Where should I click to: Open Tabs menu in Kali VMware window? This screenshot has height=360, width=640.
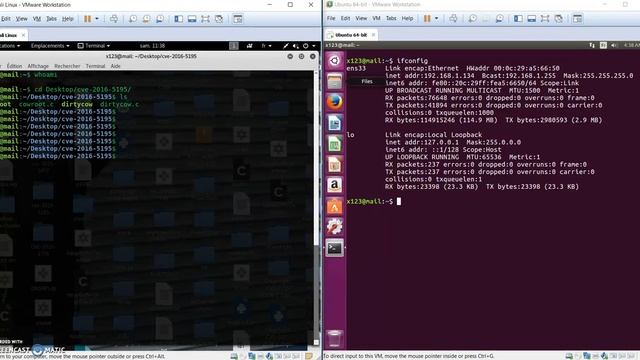tap(51, 19)
